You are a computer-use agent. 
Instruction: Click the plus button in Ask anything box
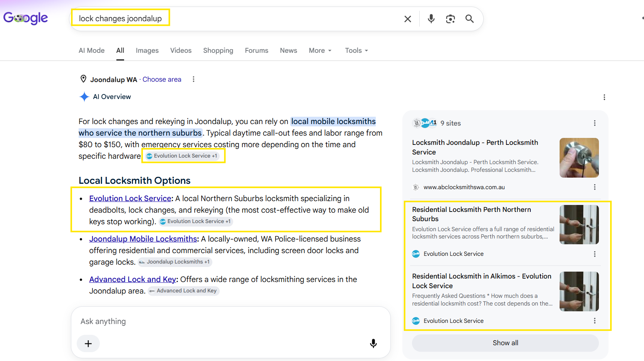pyautogui.click(x=88, y=343)
